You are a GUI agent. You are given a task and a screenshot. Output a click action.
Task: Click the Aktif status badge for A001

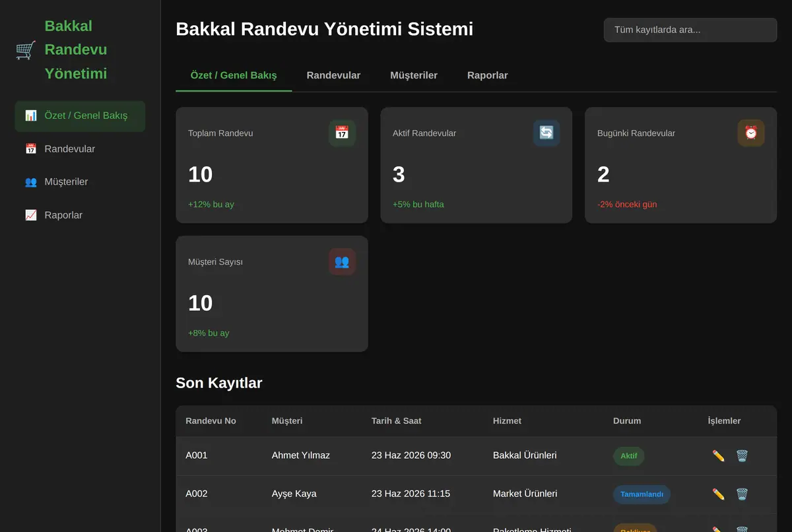[629, 456]
